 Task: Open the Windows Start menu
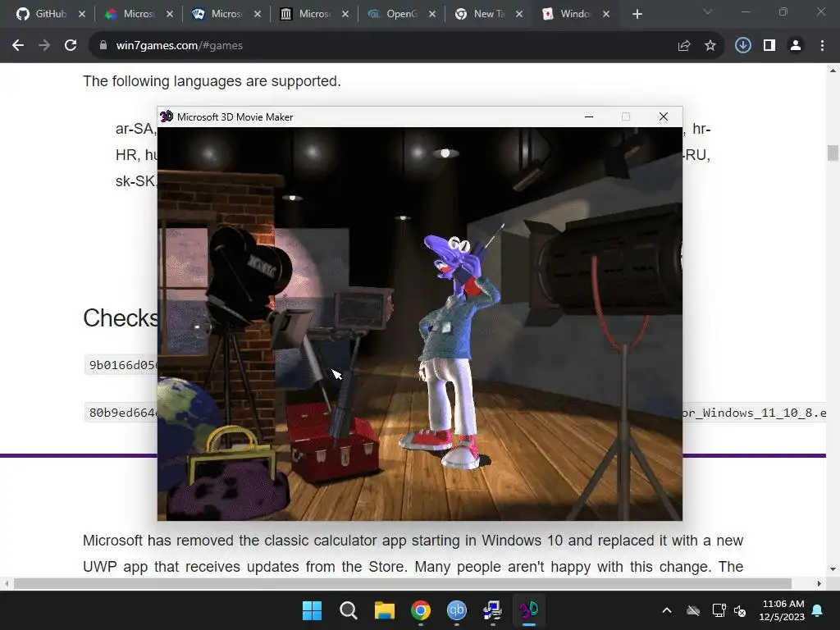coord(312,610)
